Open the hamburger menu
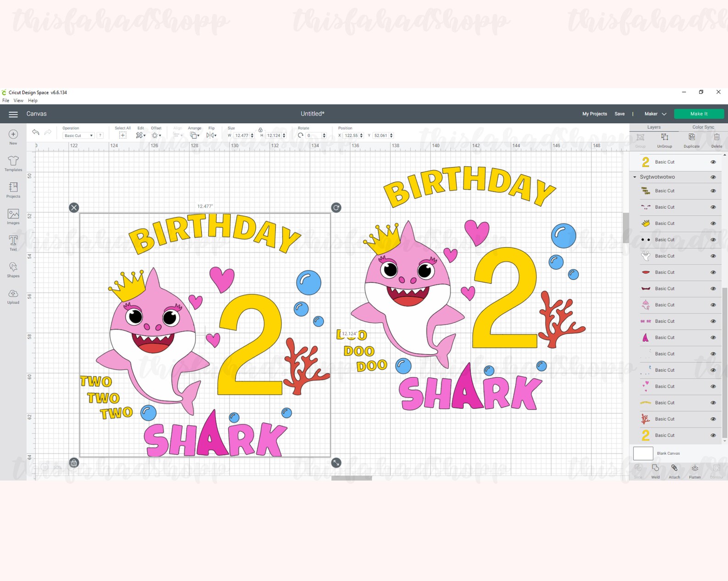The height and width of the screenshot is (581, 728). (13, 114)
